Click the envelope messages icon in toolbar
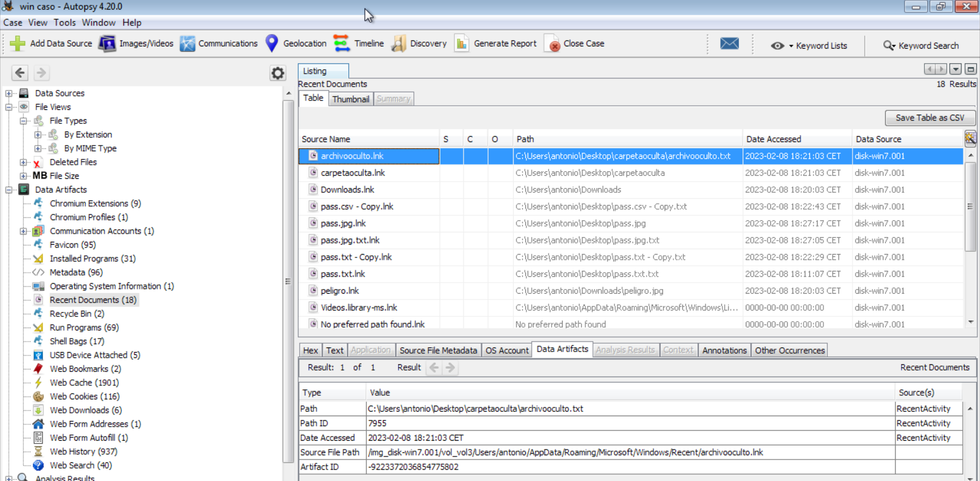 [x=729, y=44]
